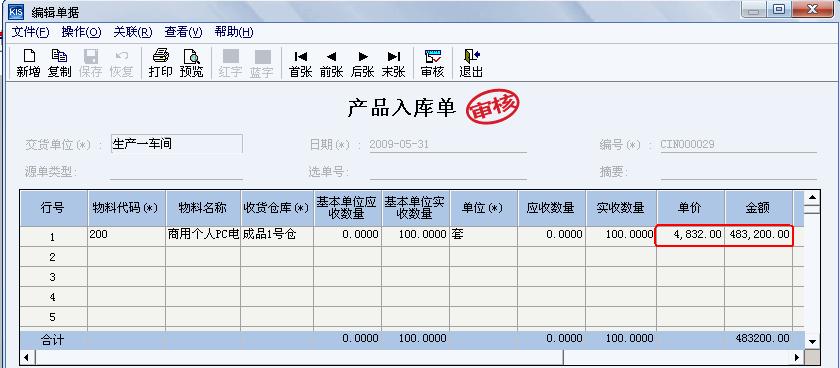Open the 关联(R) menu
This screenshot has width=840, height=368.
point(133,32)
